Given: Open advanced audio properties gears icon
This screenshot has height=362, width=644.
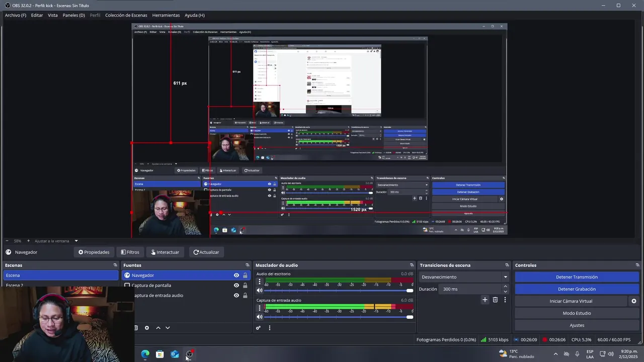Looking at the screenshot, I should tap(258, 328).
